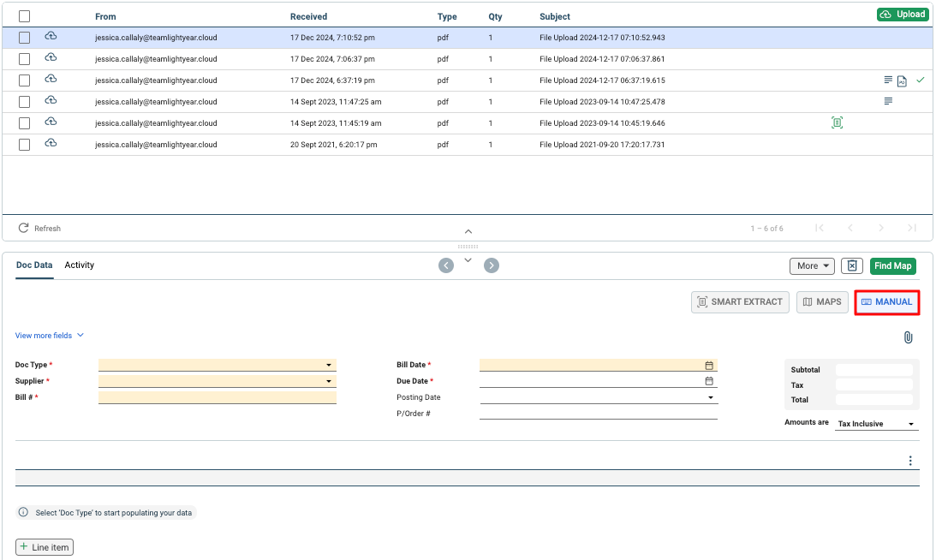The image size is (936, 560).
Task: Click subject File Upload 2021-09-20 17:20:17.731
Action: (x=602, y=145)
